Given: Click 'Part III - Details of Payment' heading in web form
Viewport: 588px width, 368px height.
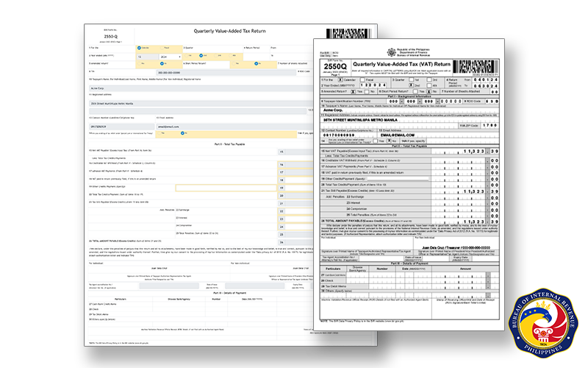Looking at the screenshot, I should [230, 293].
